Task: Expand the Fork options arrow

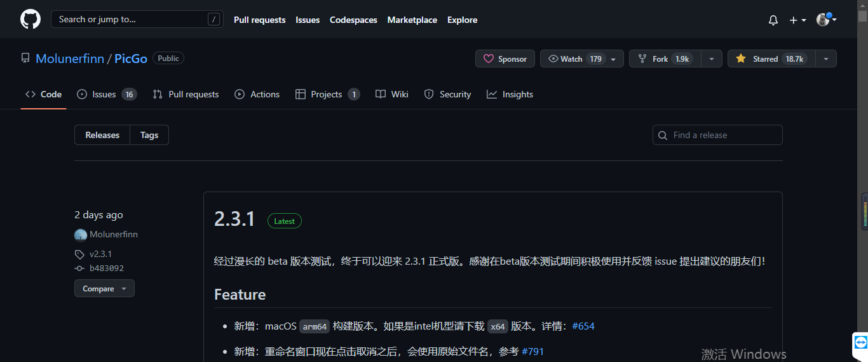Action: pyautogui.click(x=711, y=59)
